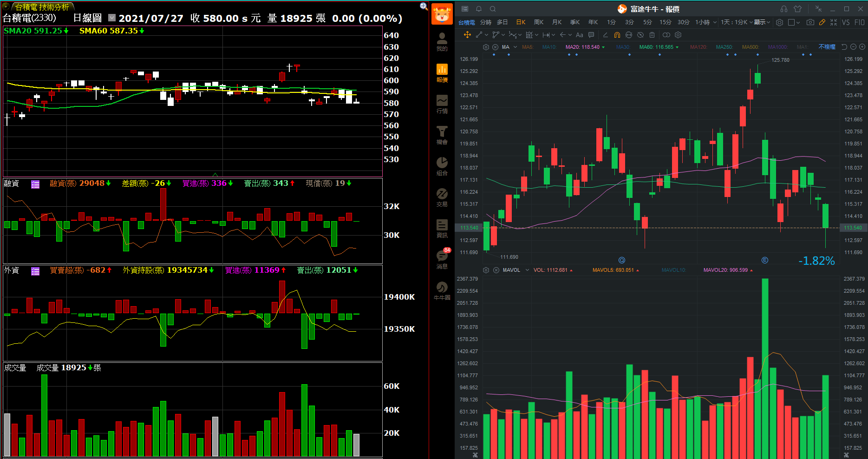The height and width of the screenshot is (459, 868).
Task: Open 資訊 news section in the sidebar
Action: (x=442, y=229)
